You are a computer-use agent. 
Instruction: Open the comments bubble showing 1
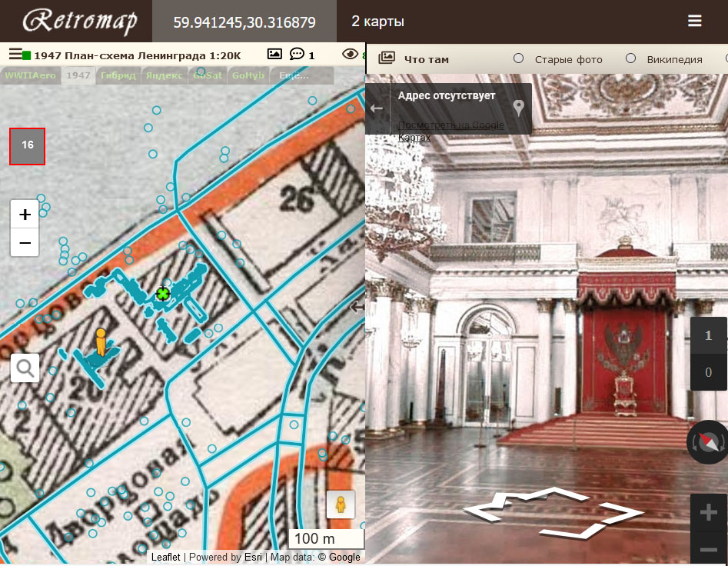(298, 54)
